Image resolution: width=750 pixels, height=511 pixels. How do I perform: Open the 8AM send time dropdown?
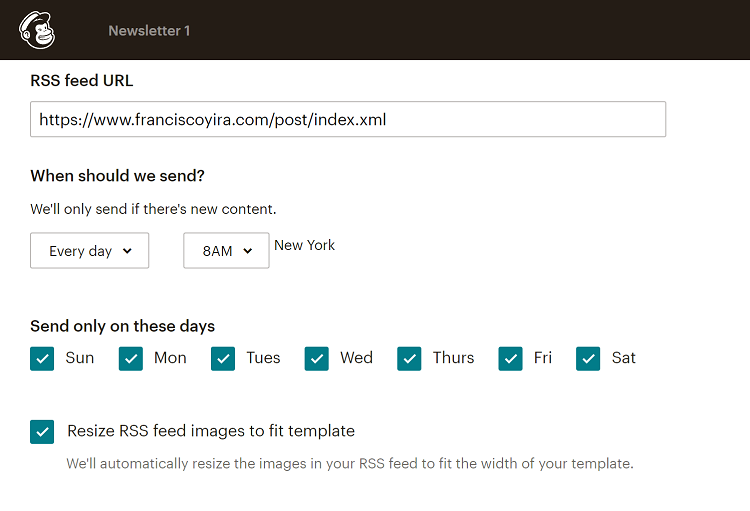[226, 251]
